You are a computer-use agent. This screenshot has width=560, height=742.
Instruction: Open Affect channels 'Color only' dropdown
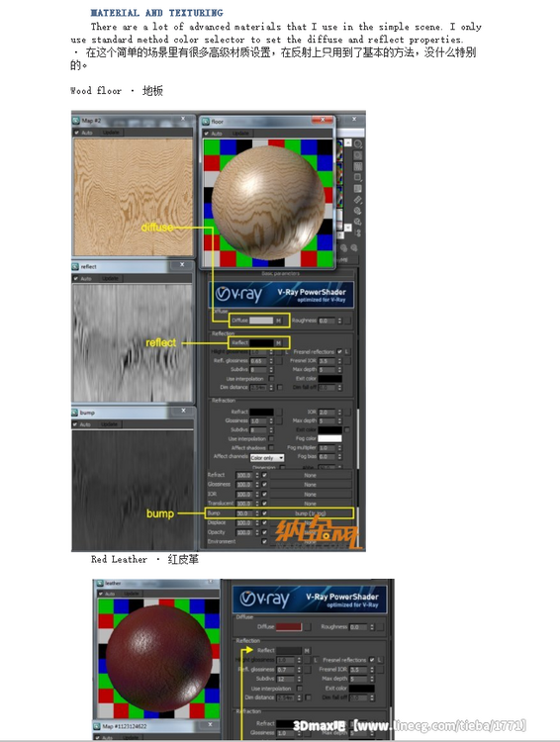coord(267,458)
